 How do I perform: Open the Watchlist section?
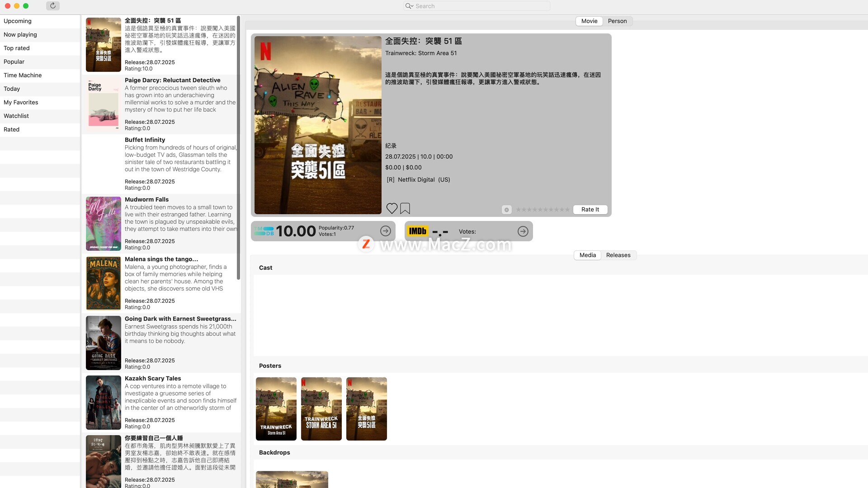click(x=40, y=116)
